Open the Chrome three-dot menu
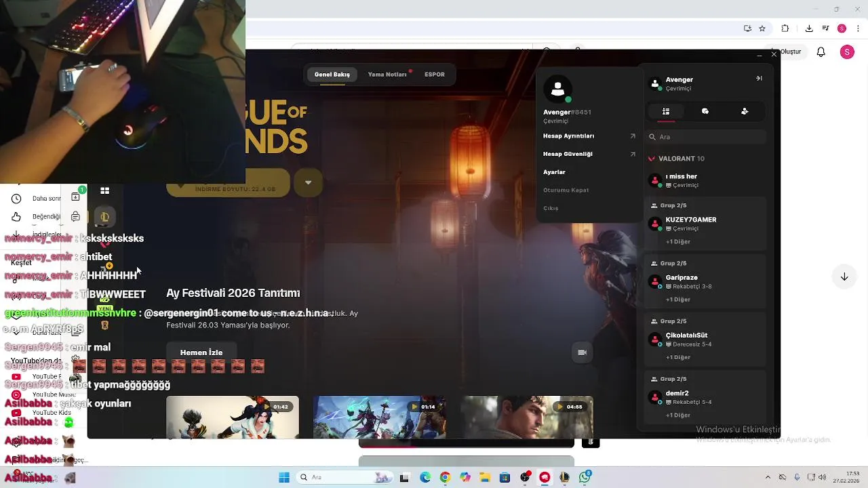Image resolution: width=868 pixels, height=488 pixels. click(857, 28)
